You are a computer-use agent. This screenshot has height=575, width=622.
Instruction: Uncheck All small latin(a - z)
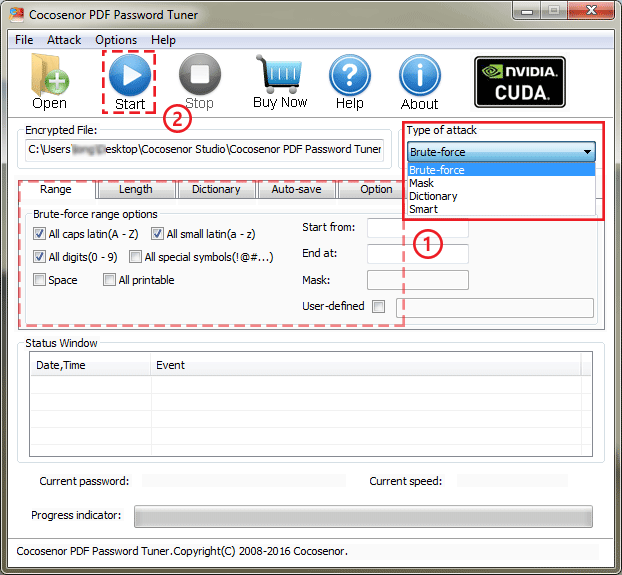click(157, 234)
